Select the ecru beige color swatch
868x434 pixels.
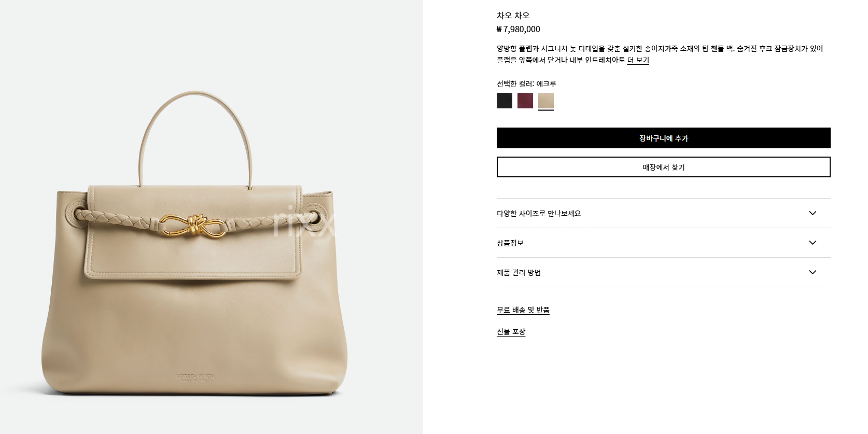pos(546,101)
